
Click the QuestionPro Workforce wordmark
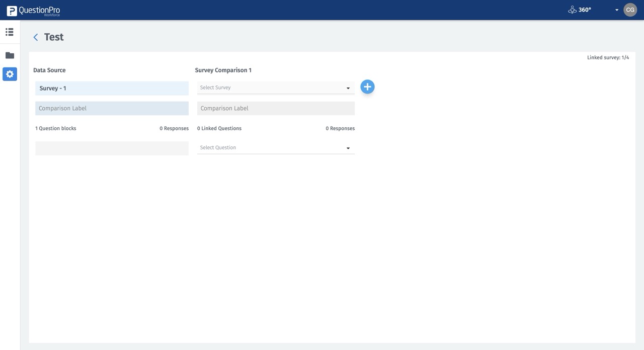[x=40, y=10]
